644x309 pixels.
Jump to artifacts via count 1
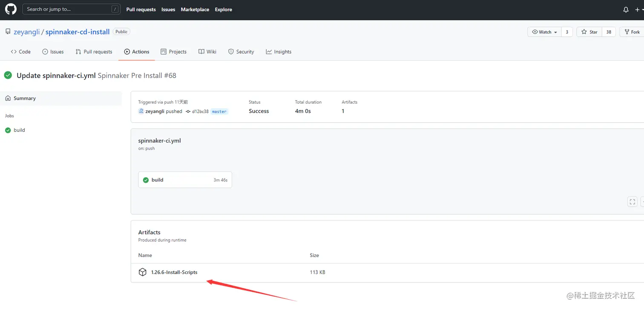(343, 111)
